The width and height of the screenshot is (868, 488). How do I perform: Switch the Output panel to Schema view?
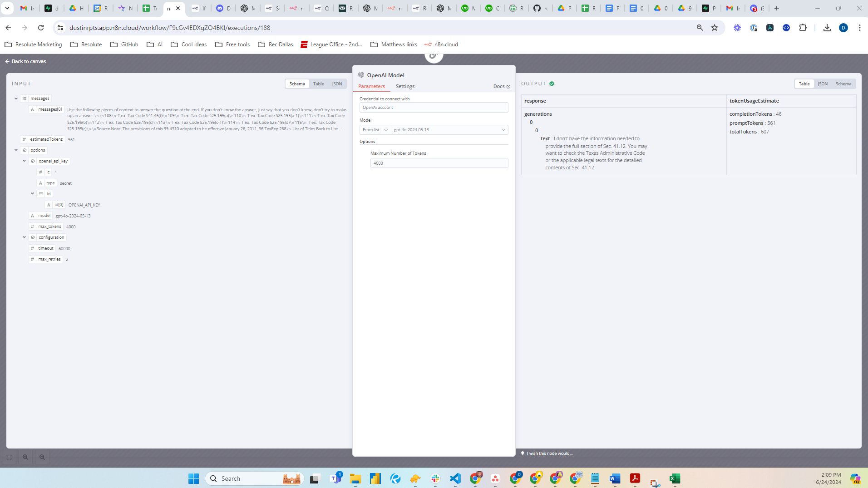843,84
